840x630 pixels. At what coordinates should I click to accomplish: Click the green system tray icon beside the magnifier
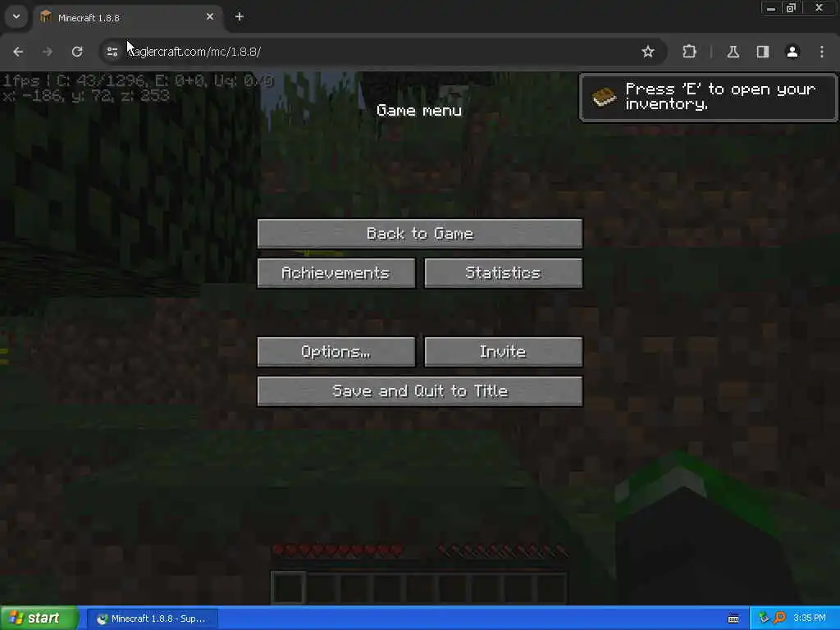pos(764,619)
